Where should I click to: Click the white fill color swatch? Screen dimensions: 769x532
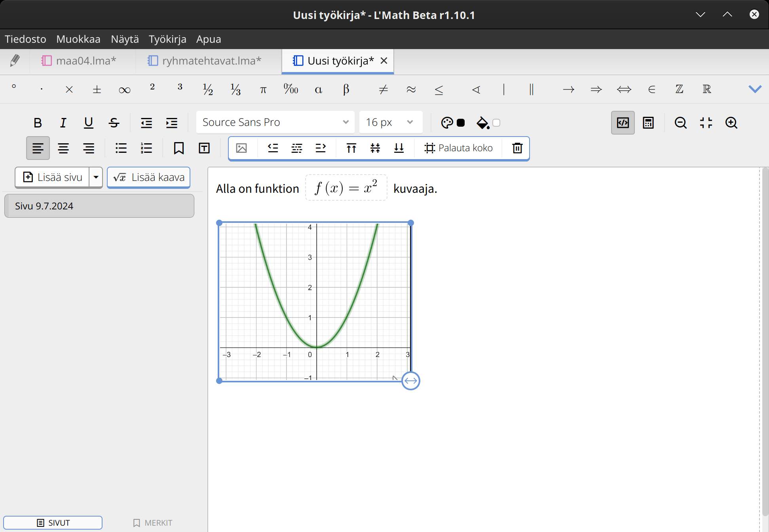(x=496, y=123)
